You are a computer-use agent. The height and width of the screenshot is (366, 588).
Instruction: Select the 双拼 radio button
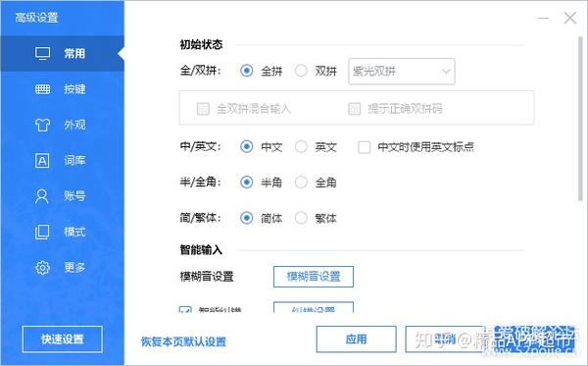point(301,71)
